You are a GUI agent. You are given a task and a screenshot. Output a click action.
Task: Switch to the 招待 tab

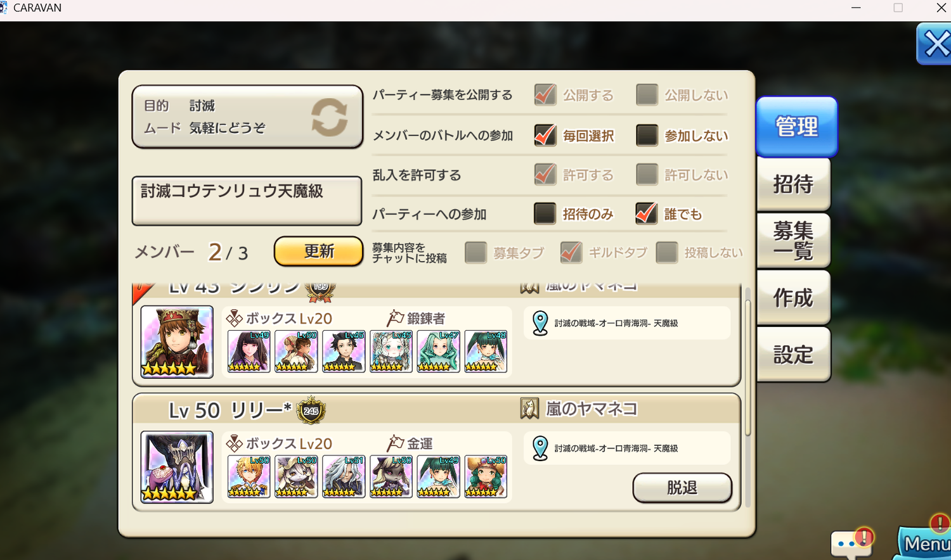793,184
